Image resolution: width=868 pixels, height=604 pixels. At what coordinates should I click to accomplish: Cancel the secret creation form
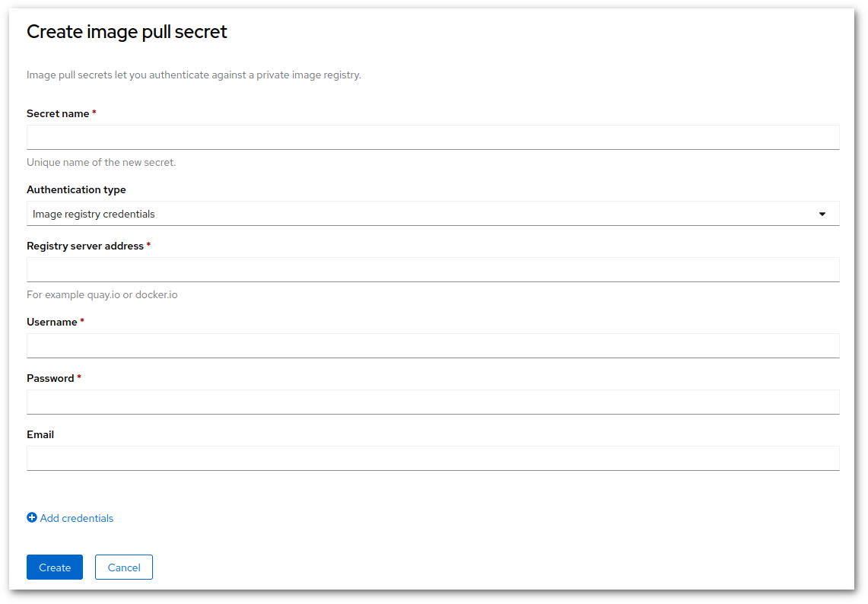pyautogui.click(x=124, y=567)
